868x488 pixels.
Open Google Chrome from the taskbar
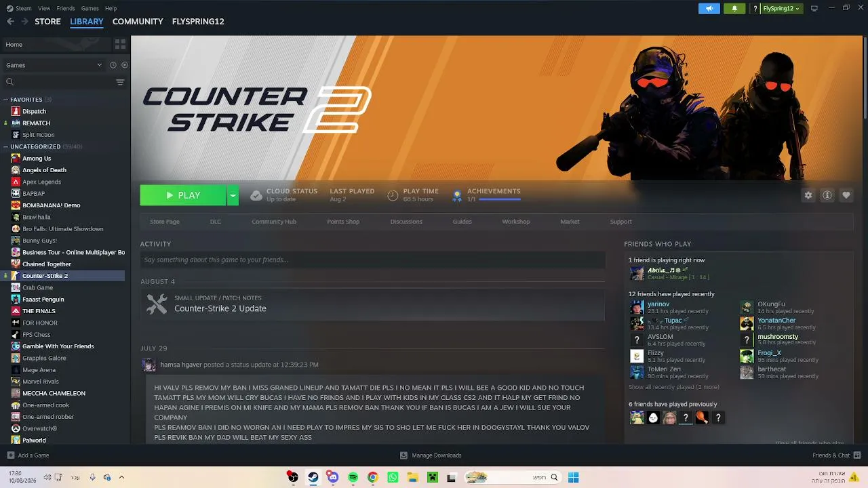point(372,477)
